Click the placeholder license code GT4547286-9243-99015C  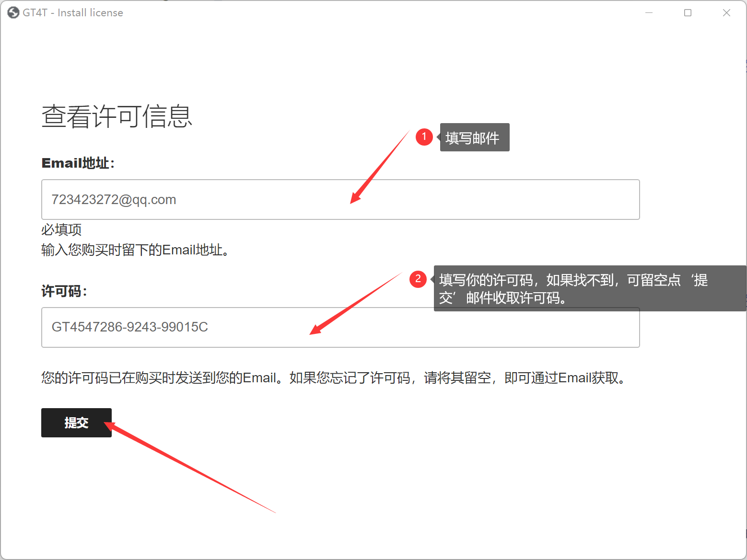129,328
